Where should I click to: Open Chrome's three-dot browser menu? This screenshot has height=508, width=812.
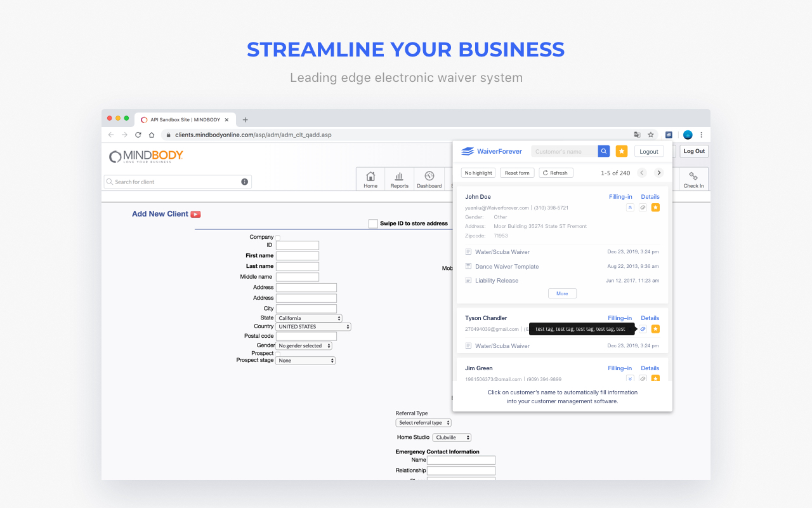tap(701, 135)
